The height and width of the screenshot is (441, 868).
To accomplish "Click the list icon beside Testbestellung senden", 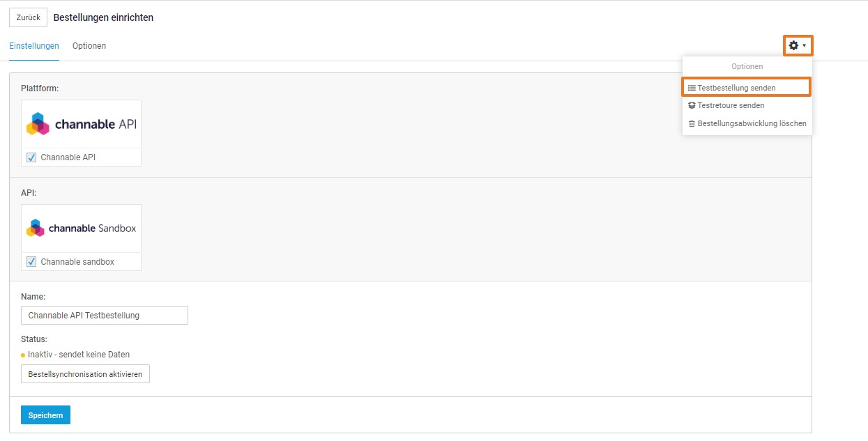I will 692,88.
